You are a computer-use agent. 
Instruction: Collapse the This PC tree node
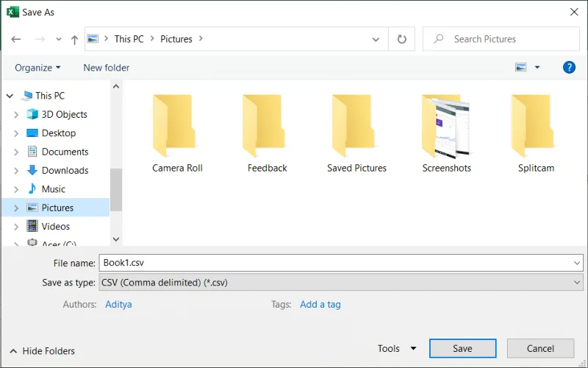[x=10, y=96]
